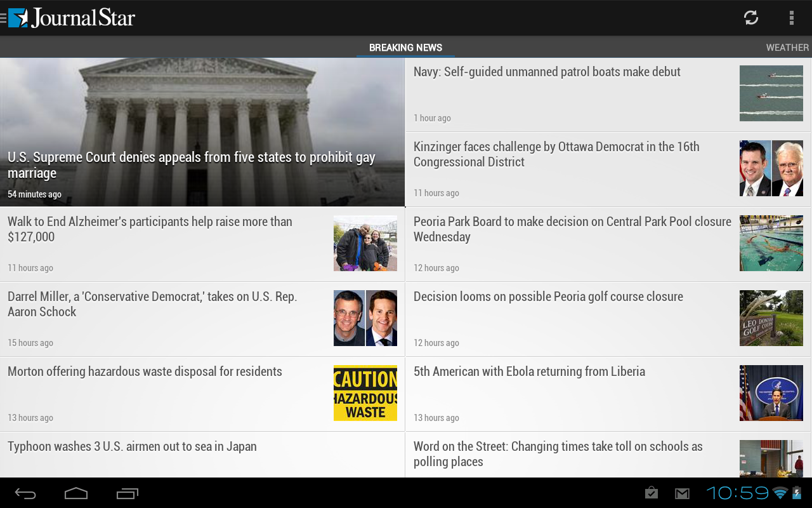Tap the Miller and Schock portraits thumbnail
The image size is (812, 508).
click(x=365, y=318)
